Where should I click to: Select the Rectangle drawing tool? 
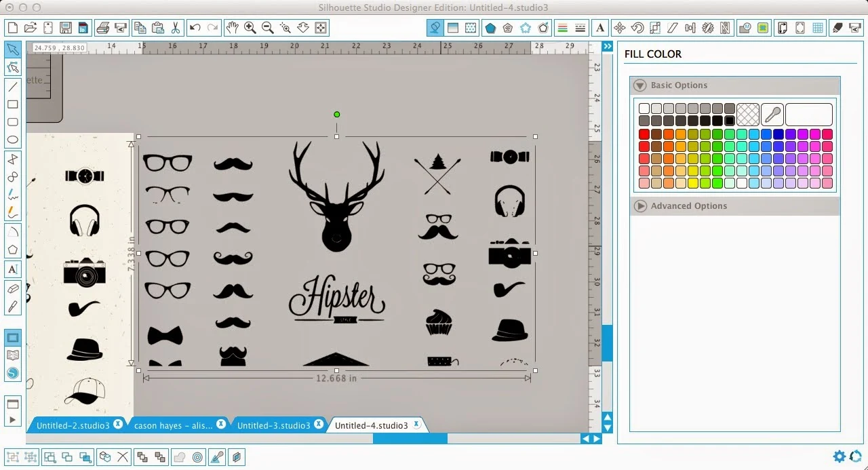tap(14, 104)
